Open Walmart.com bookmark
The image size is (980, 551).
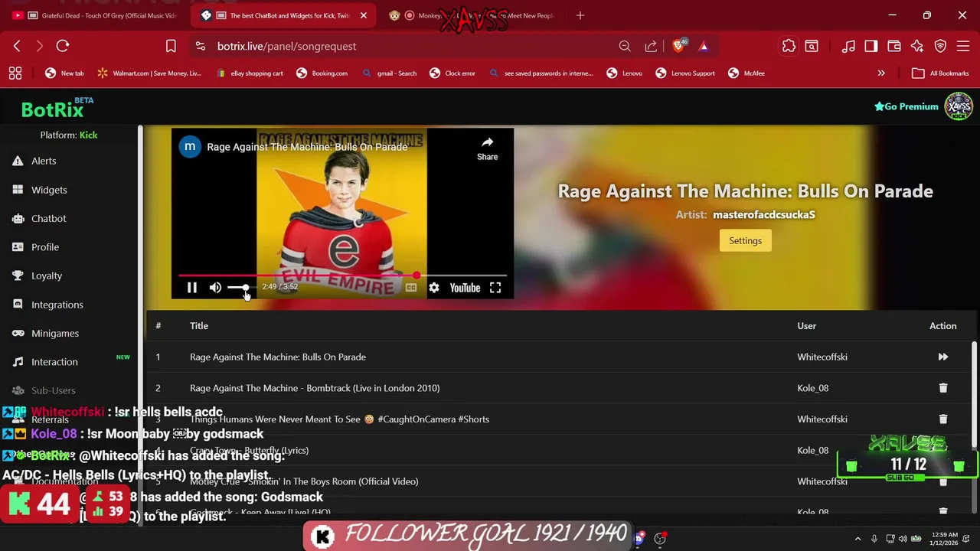[x=150, y=73]
